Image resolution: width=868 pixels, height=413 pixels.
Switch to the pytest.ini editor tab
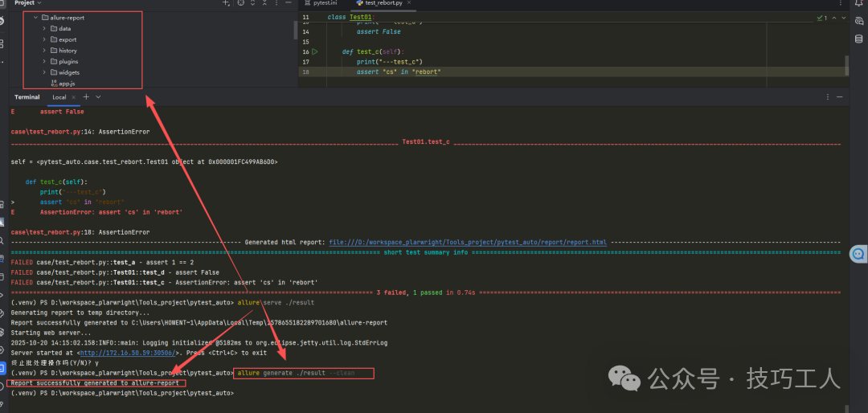tap(325, 3)
